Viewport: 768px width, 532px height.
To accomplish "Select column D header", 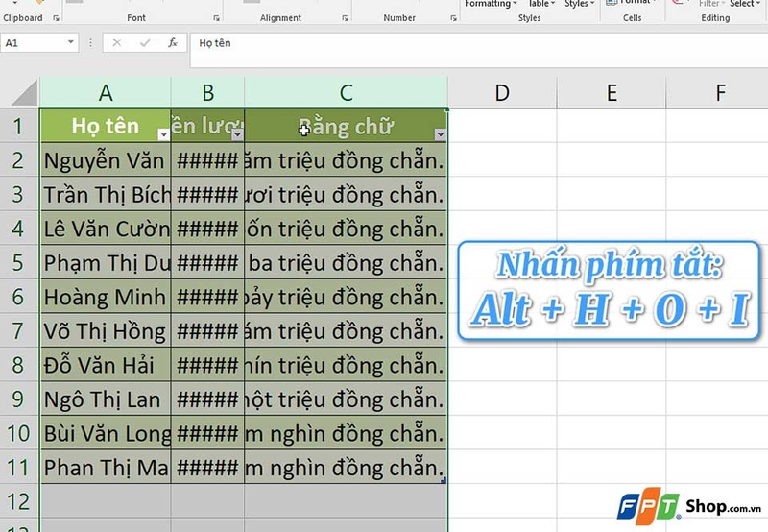I will [502, 92].
